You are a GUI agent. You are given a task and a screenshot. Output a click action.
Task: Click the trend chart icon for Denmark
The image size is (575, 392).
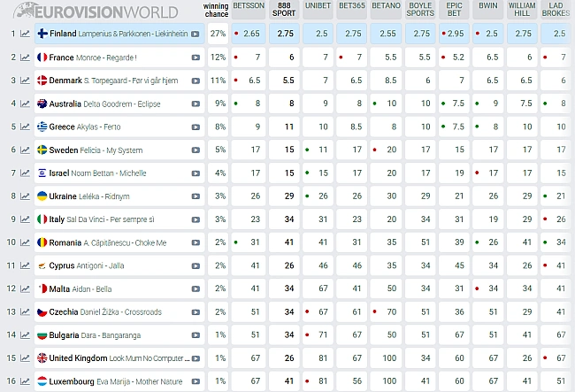point(25,81)
